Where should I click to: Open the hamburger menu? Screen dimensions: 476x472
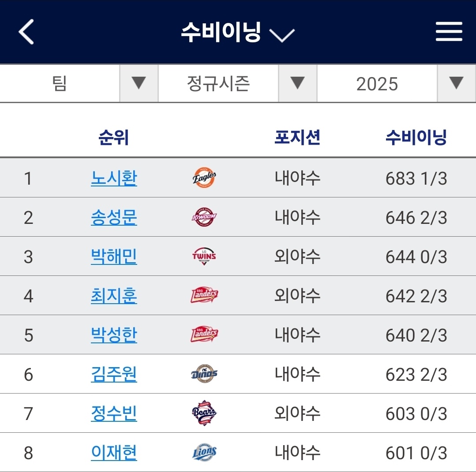coord(449,32)
